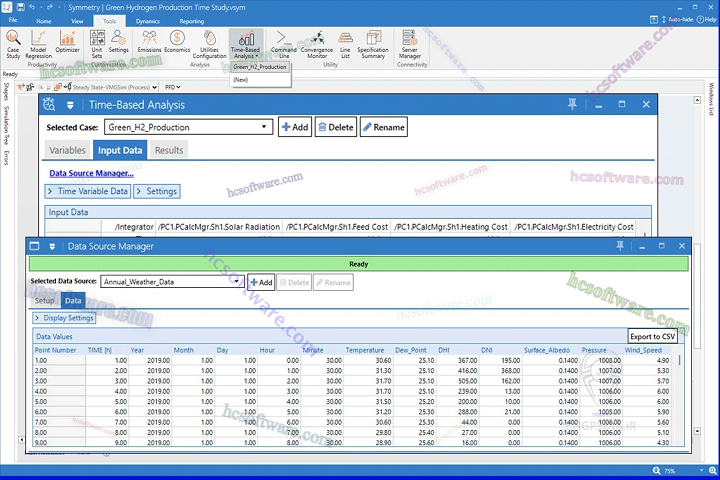Open the PFD dropdown
The image size is (720, 480).
tap(173, 87)
